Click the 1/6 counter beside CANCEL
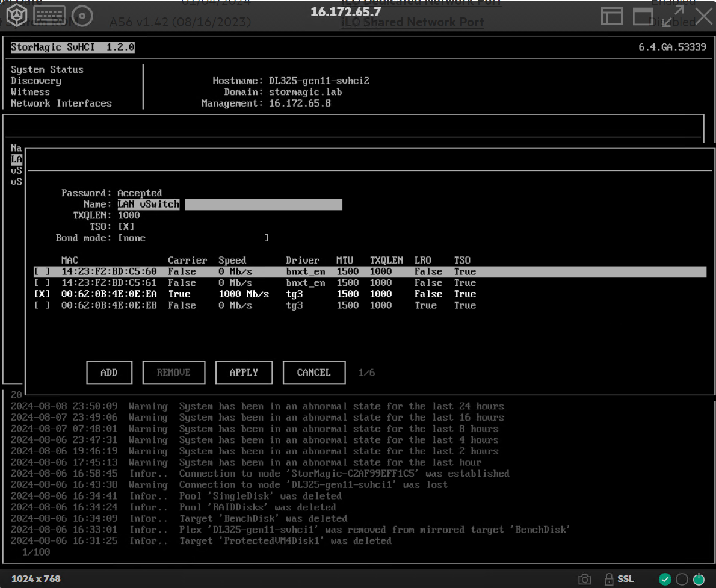The height and width of the screenshot is (588, 716). tap(366, 373)
